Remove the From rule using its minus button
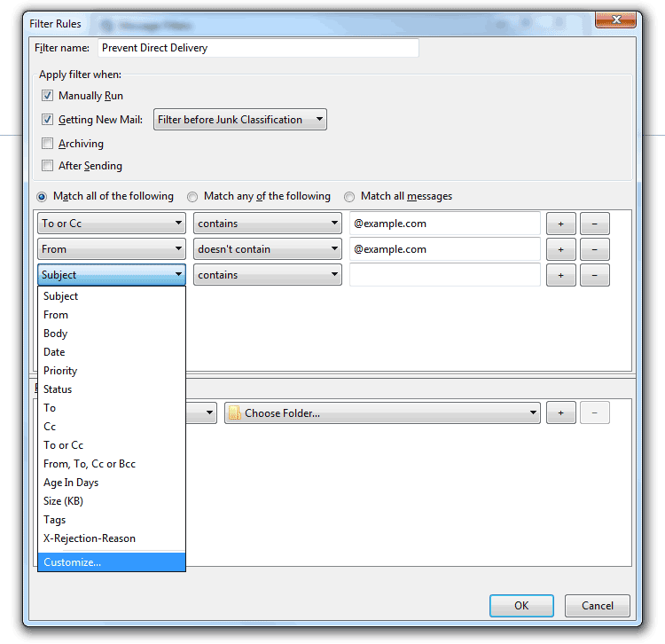The image size is (665, 644). [x=594, y=249]
